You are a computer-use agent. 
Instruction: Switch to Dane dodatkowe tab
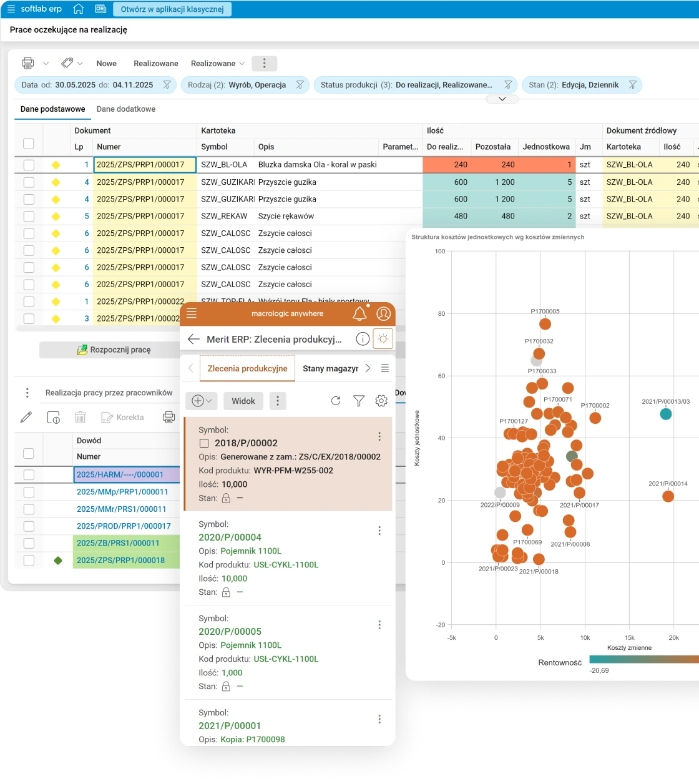pyautogui.click(x=126, y=109)
